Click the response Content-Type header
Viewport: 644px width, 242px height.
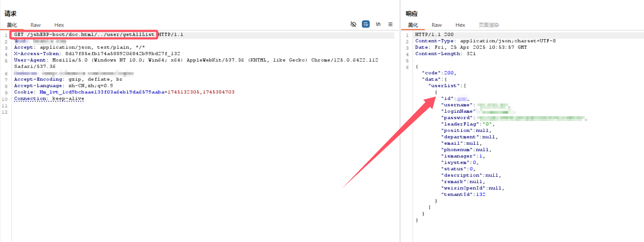[485, 41]
